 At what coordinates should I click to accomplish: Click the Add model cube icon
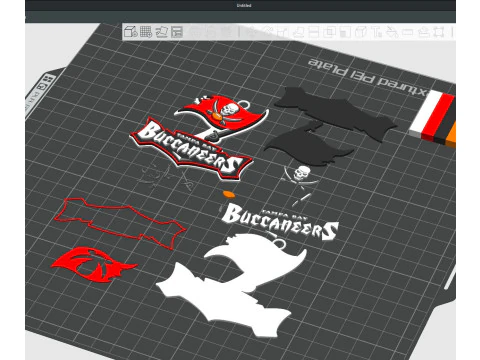tap(130, 32)
